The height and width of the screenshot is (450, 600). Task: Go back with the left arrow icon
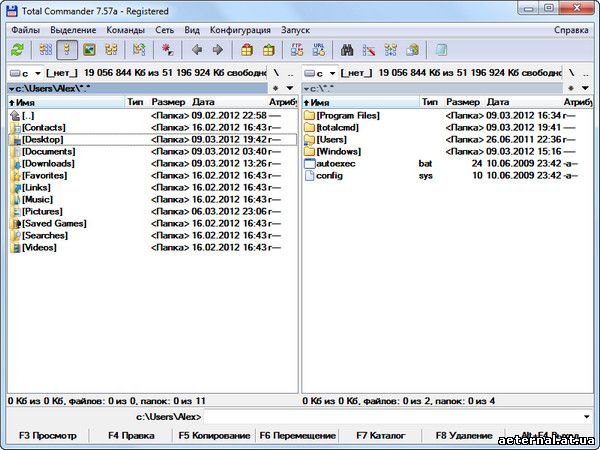(x=197, y=50)
